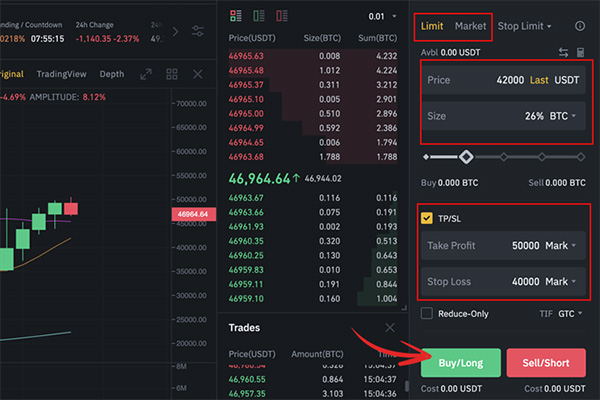Expand the chart to fullscreen
The image size is (600, 400).
coord(146,75)
